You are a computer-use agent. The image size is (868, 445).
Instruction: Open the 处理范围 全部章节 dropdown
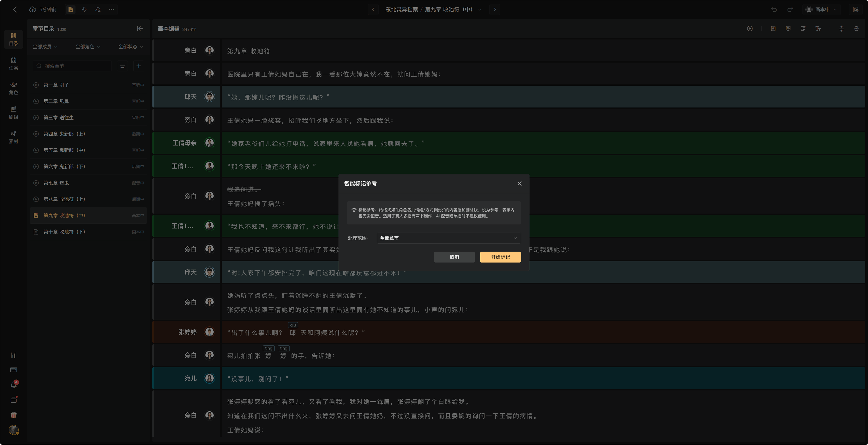click(448, 238)
